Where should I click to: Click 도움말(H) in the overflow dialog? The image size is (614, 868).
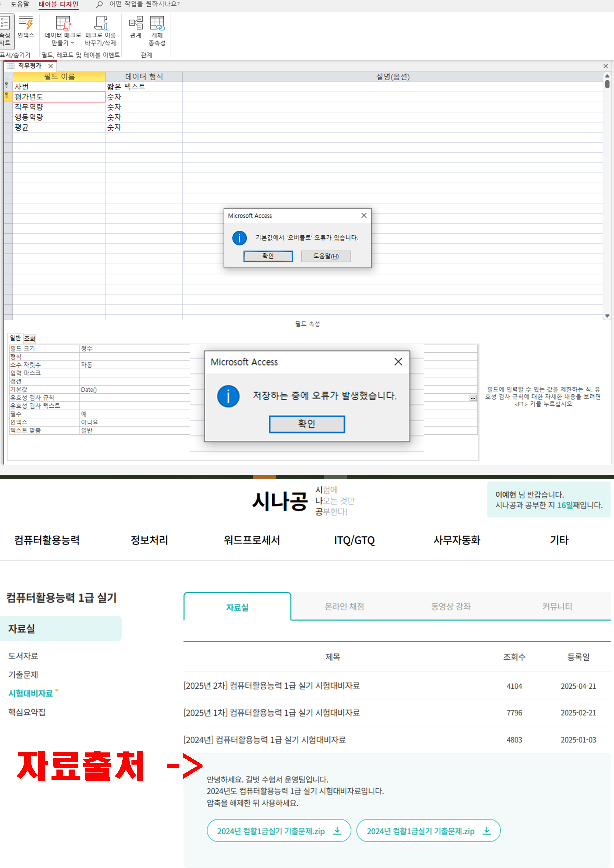click(x=326, y=256)
